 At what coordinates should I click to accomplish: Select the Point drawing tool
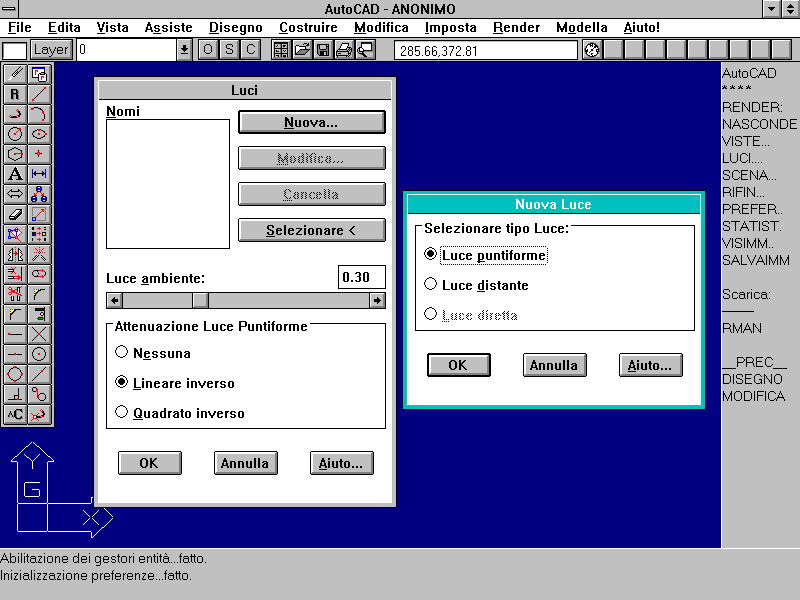coord(39,154)
